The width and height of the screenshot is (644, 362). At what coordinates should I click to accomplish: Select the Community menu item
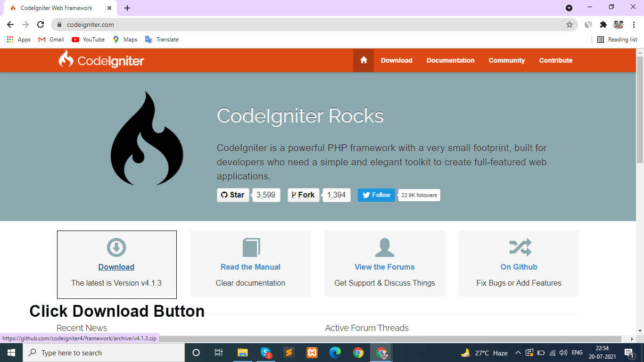[507, 60]
